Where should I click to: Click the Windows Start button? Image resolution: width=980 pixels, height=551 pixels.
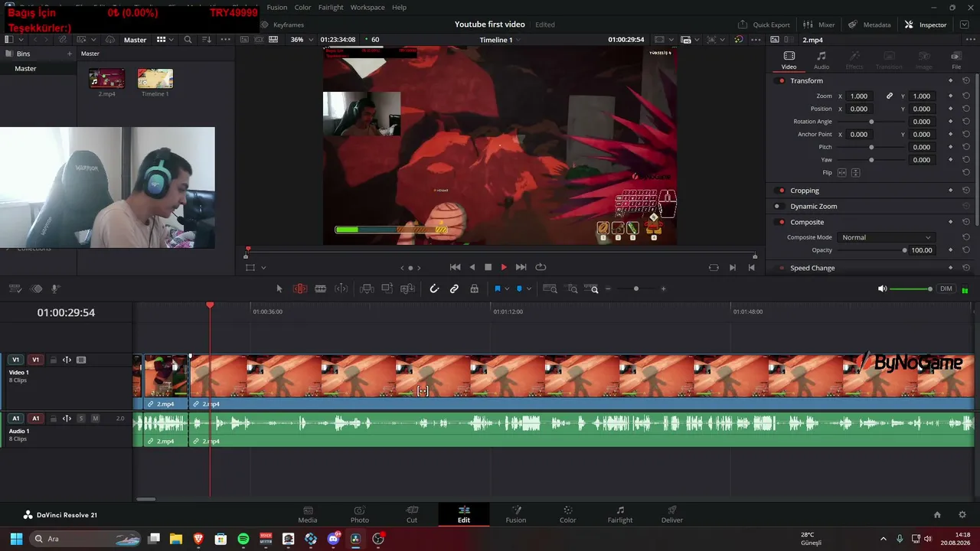[x=16, y=539]
